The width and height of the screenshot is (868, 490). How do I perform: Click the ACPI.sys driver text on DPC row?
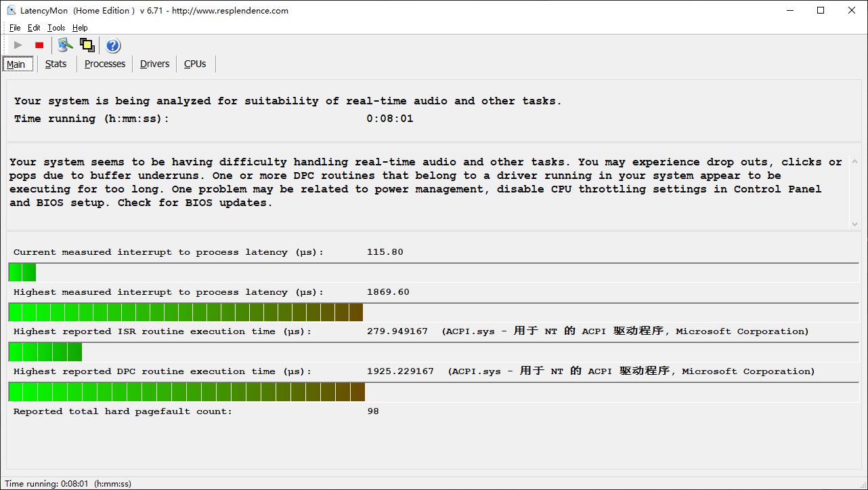631,371
